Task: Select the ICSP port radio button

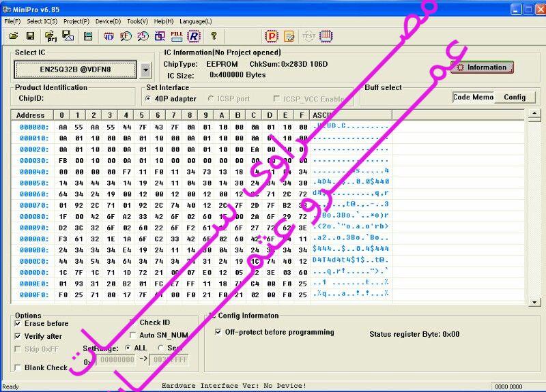Action: coord(211,99)
